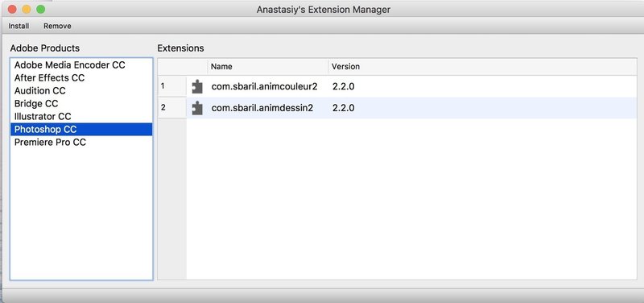Maximize the window with green button

click(x=41, y=9)
